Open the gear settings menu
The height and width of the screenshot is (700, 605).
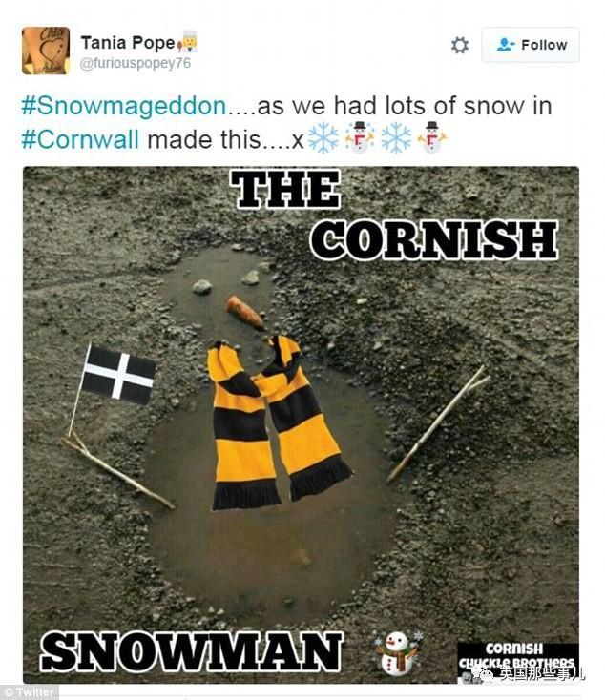click(x=460, y=45)
